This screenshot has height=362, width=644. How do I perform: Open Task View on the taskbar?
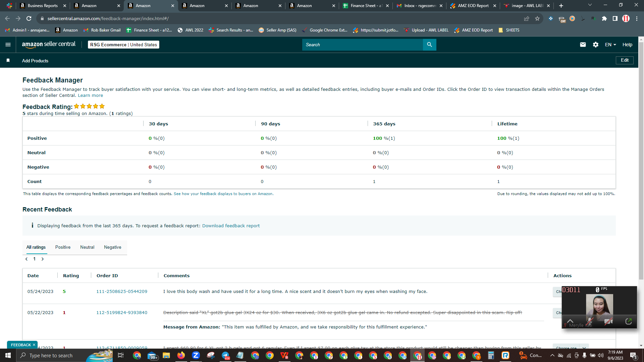(121, 355)
